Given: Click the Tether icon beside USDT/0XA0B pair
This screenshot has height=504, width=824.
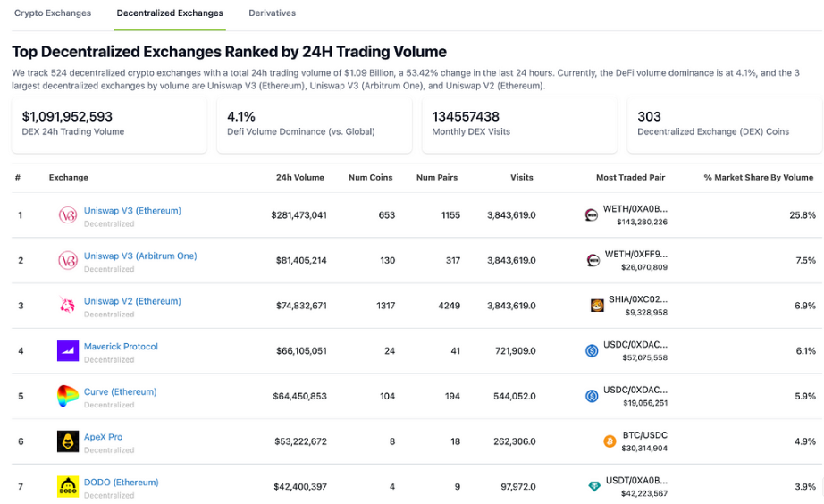Looking at the screenshot, I should 594,487.
